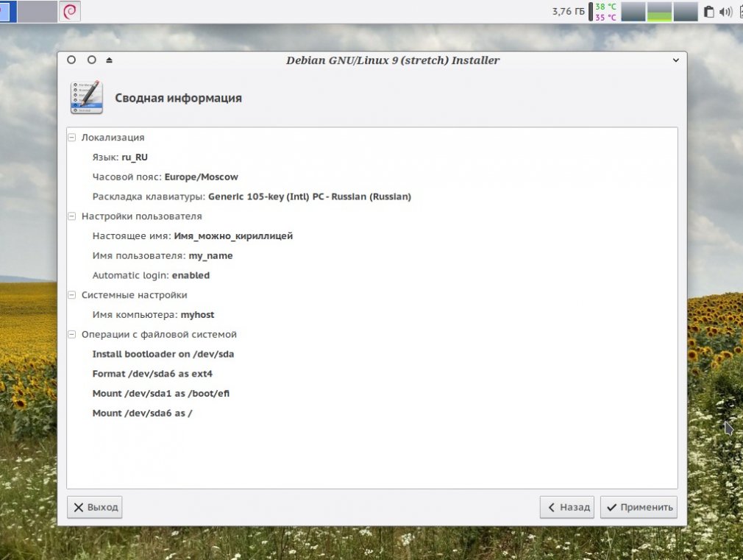Screen dimensions: 743x560
Task: Click the Format /dev/sda6 as ext4 line
Action: coord(152,374)
